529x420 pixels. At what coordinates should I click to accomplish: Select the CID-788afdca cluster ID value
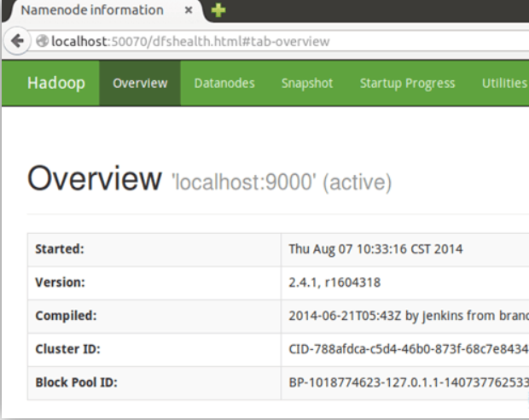point(409,349)
